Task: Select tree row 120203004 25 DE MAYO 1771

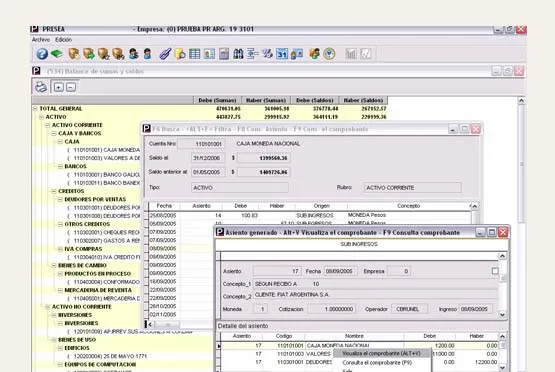Action: click(107, 356)
